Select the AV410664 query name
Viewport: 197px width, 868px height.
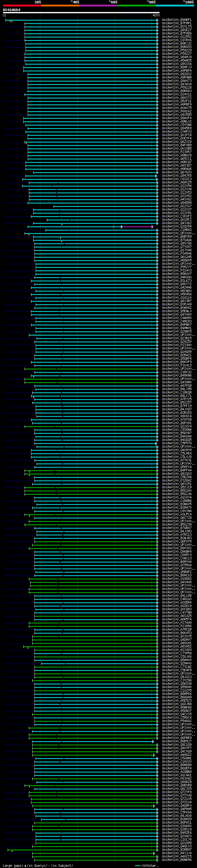[x=11, y=10]
